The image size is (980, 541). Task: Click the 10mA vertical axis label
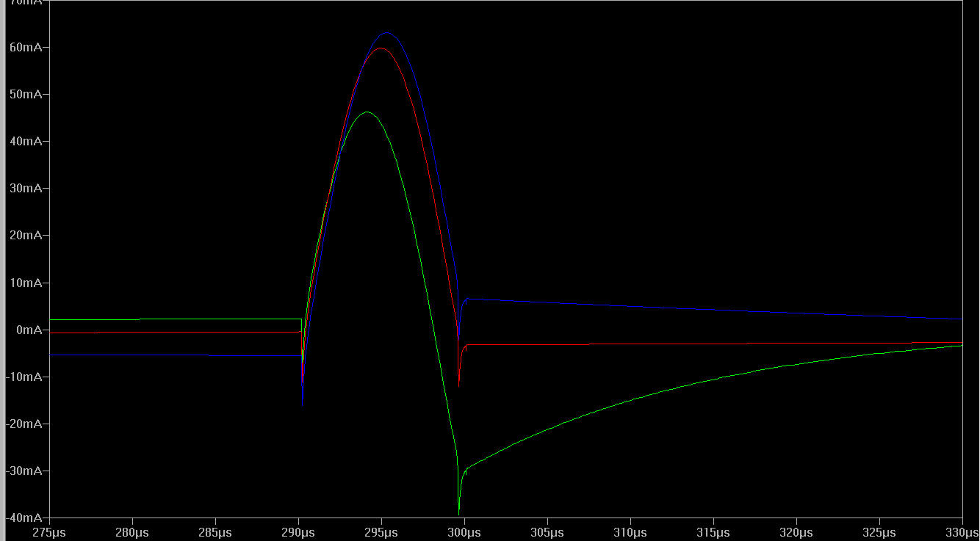point(27,283)
